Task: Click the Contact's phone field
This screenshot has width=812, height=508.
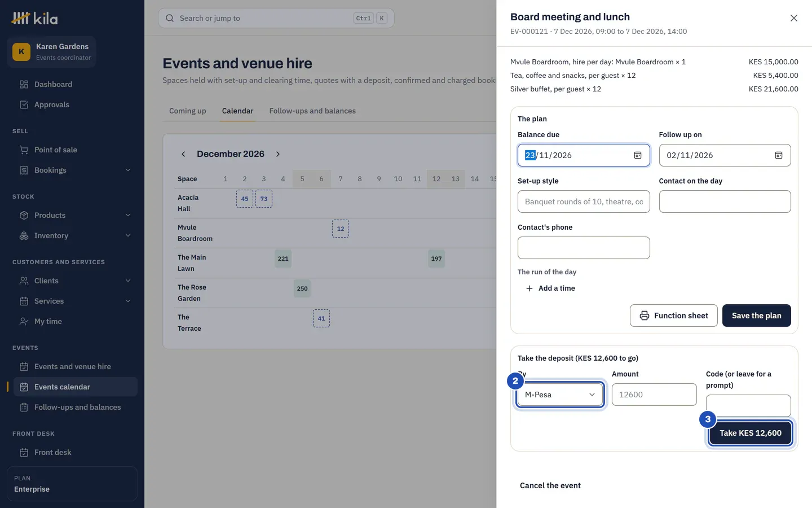Action: click(x=584, y=248)
